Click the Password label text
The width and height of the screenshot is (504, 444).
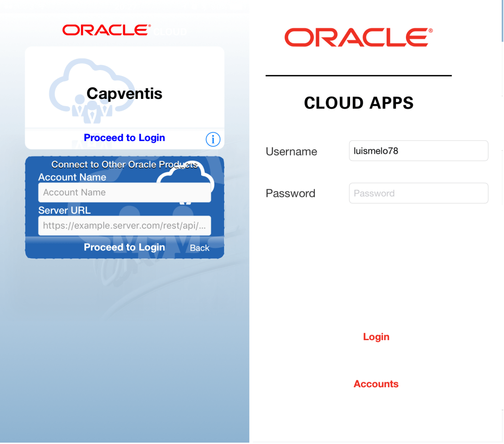tap(290, 193)
